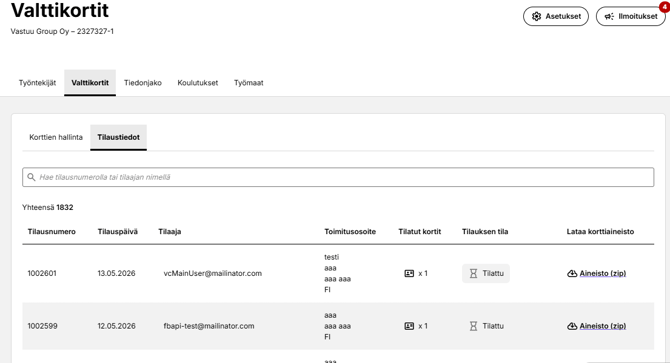
Task: Click the red notification count badge
Action: point(664,7)
